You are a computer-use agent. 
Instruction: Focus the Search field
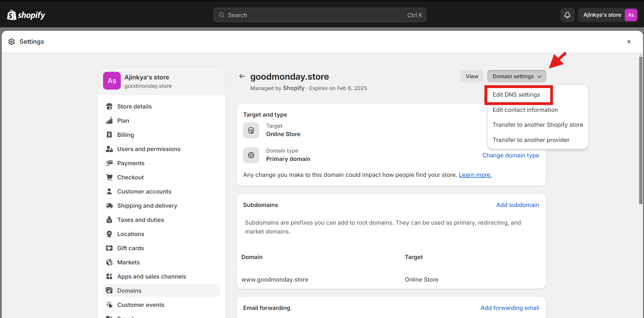[x=320, y=15]
